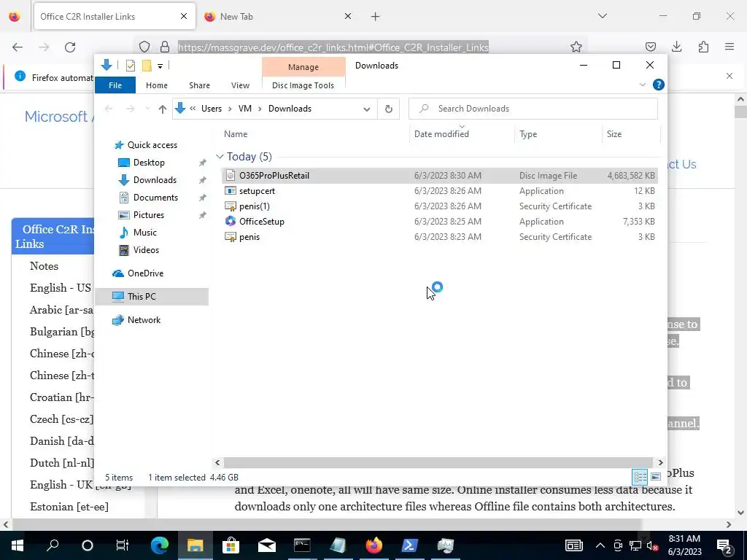Click the OfficeSetup file icon
This screenshot has width=747, height=560.
click(231, 222)
